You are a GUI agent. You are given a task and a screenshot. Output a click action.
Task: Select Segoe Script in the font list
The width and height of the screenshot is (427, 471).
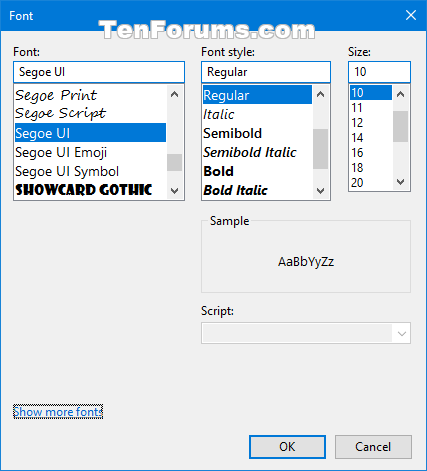point(90,114)
